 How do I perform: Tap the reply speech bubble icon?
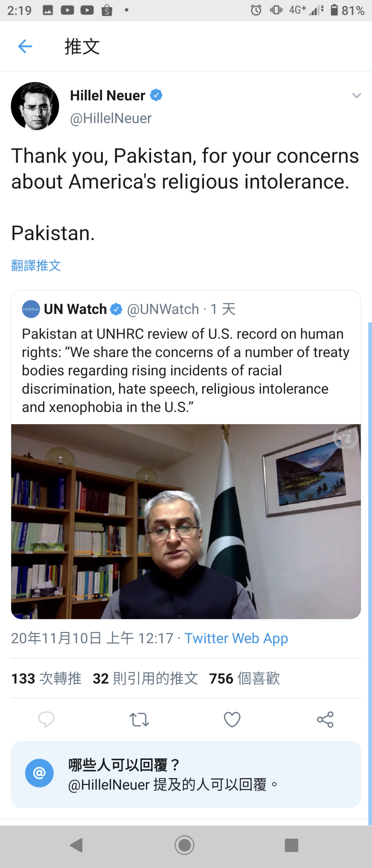click(46, 719)
